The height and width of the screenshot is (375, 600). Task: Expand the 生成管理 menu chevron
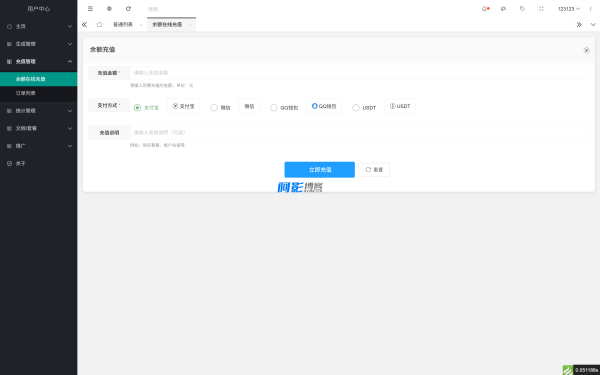coord(70,44)
